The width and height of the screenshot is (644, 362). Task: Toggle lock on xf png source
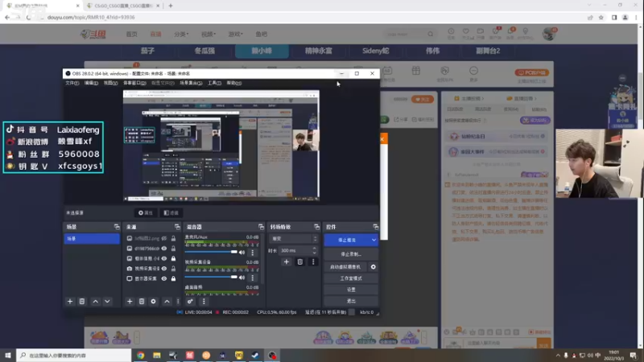click(x=173, y=238)
